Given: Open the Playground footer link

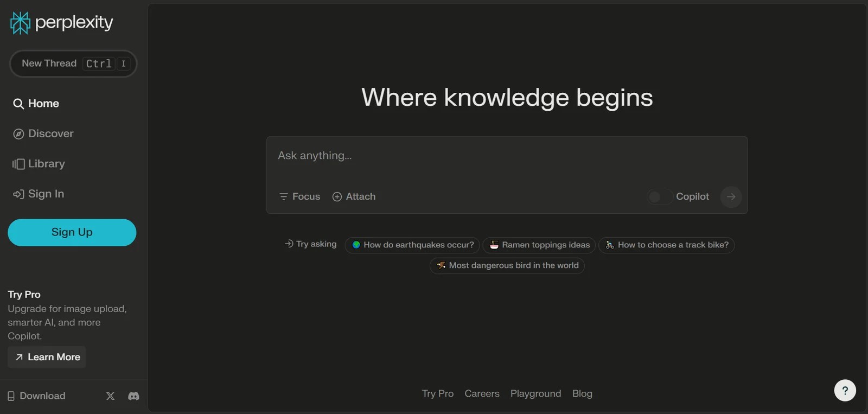Looking at the screenshot, I should [536, 393].
